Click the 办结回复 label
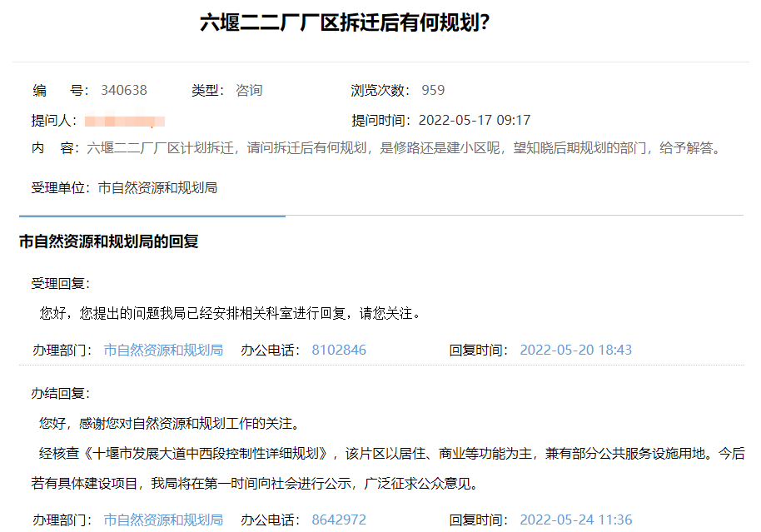The height and width of the screenshot is (532, 761). (x=60, y=393)
